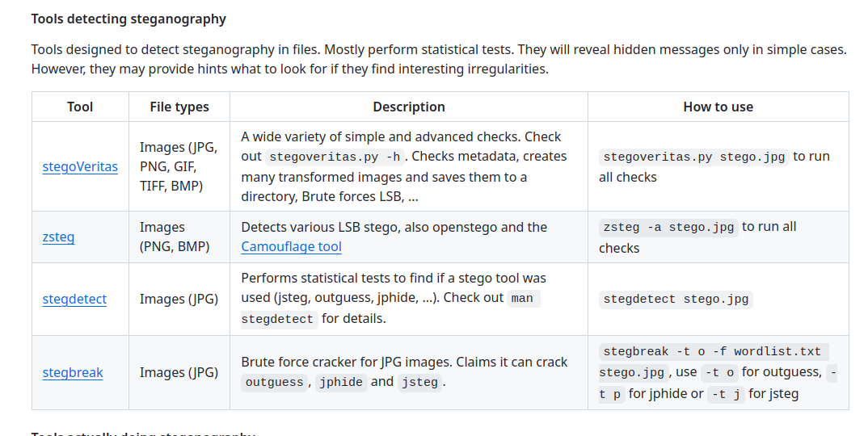Click the 'Tool' column header
The width and height of the screenshot is (868, 436).
coord(80,107)
